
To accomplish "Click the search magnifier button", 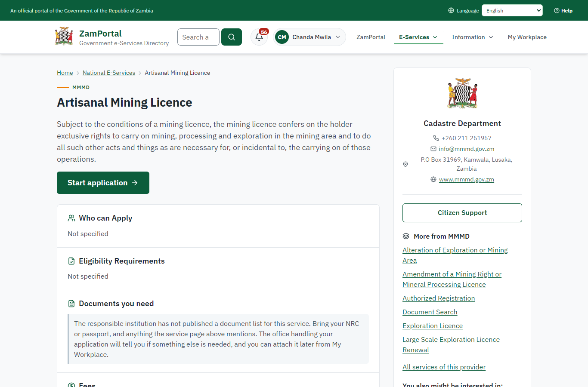I will 232,37.
